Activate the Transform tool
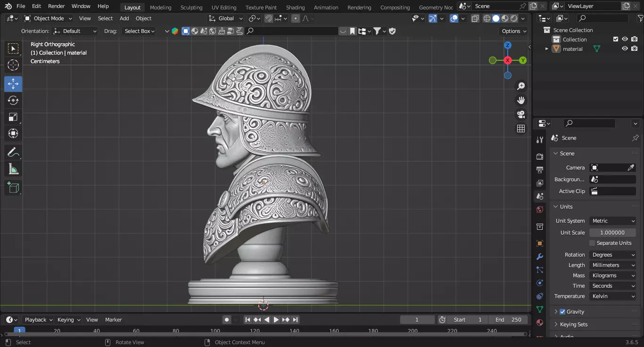The height and width of the screenshot is (347, 644). 13,133
